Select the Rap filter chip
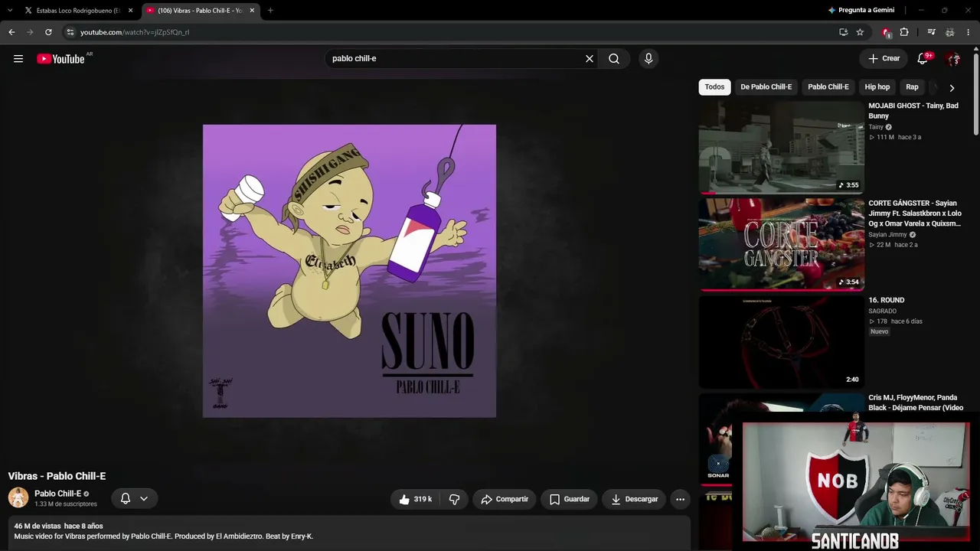 pyautogui.click(x=912, y=87)
